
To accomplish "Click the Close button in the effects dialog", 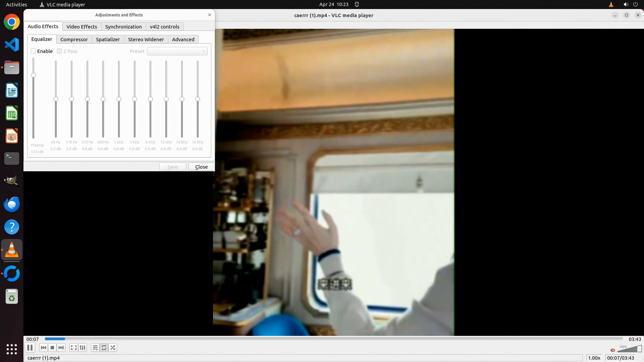I will (201, 167).
